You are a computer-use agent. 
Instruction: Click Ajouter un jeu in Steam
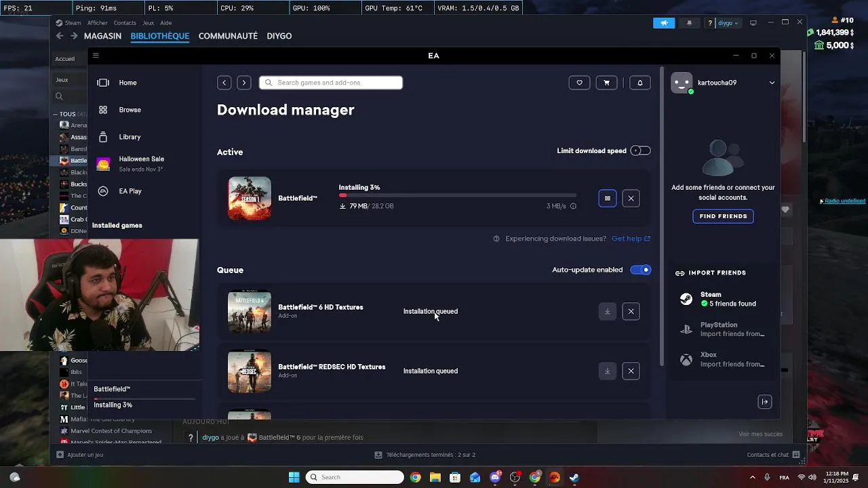coord(80,455)
